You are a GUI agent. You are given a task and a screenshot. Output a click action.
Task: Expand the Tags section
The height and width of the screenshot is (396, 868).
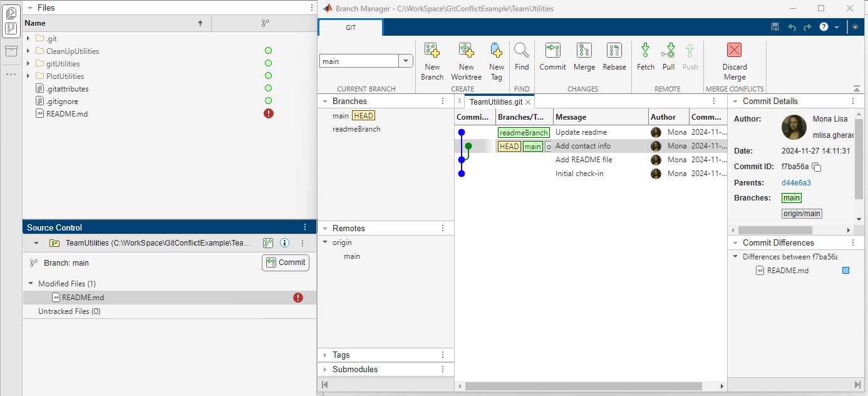coord(325,355)
